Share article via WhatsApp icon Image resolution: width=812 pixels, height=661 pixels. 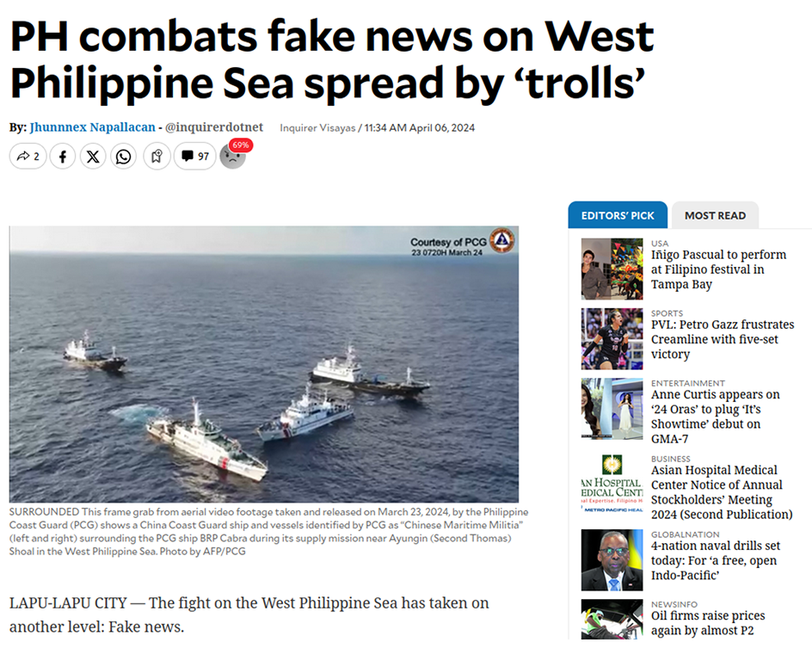coord(123,156)
